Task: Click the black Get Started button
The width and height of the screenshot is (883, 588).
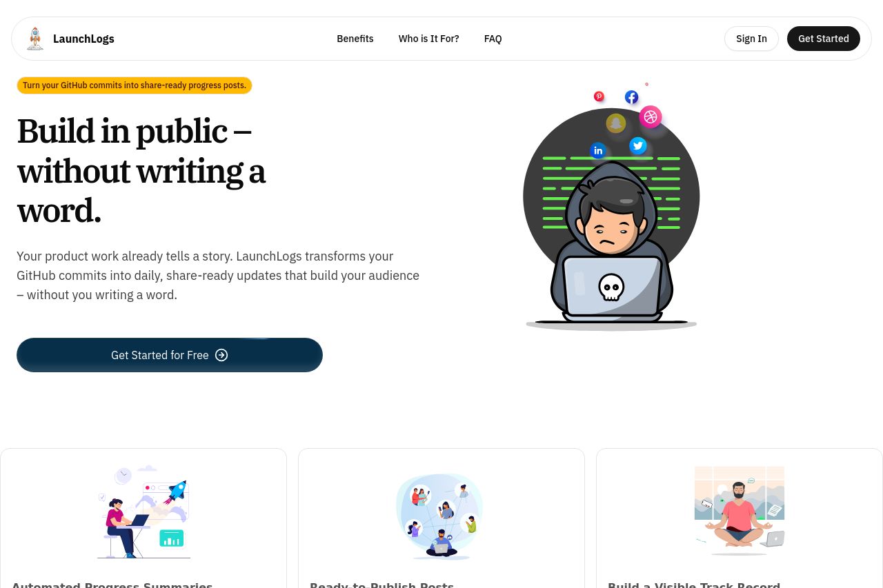Action: [824, 39]
